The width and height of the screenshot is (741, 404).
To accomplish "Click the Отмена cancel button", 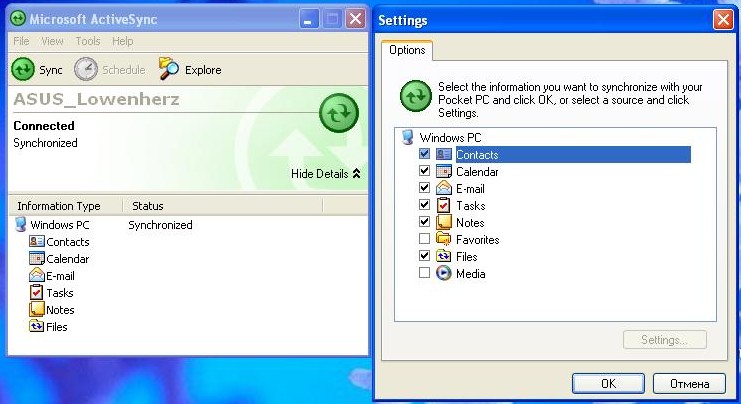I will click(x=689, y=384).
